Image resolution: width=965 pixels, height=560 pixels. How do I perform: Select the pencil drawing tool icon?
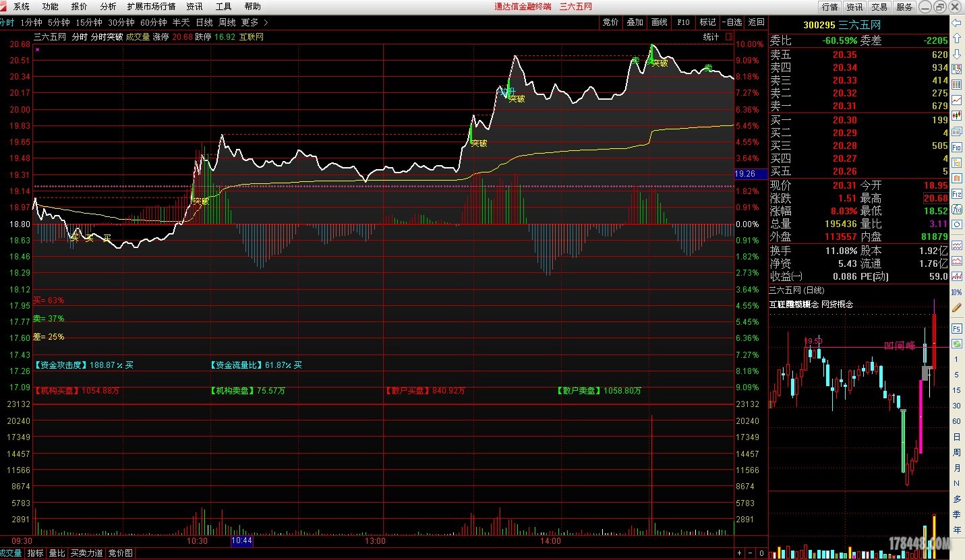pyautogui.click(x=956, y=307)
